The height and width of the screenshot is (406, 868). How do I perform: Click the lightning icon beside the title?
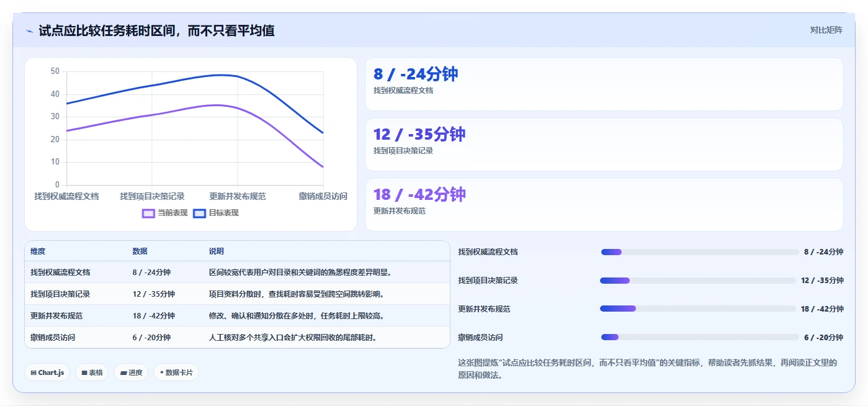[29, 30]
